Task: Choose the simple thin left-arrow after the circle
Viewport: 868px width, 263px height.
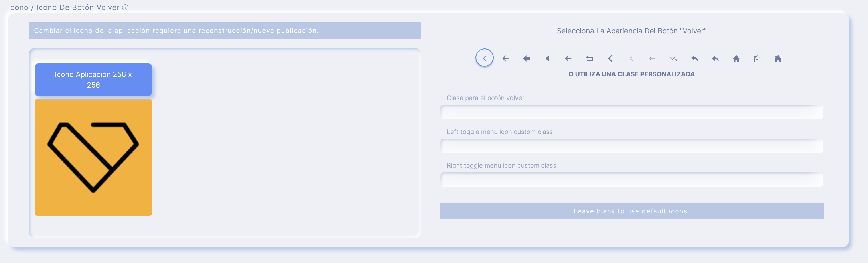Action: coord(505,58)
